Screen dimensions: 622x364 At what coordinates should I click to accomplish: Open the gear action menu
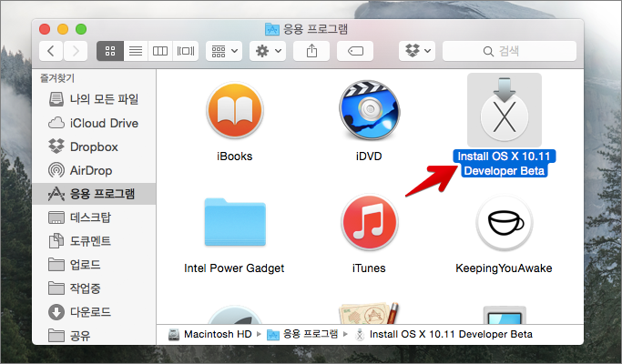pyautogui.click(x=268, y=51)
